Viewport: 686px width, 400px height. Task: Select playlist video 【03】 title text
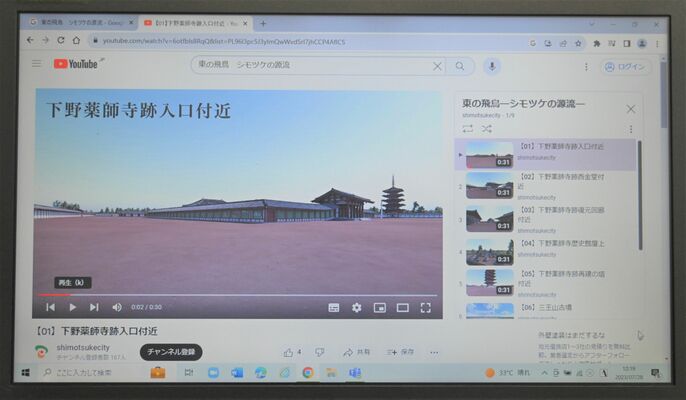pos(562,214)
